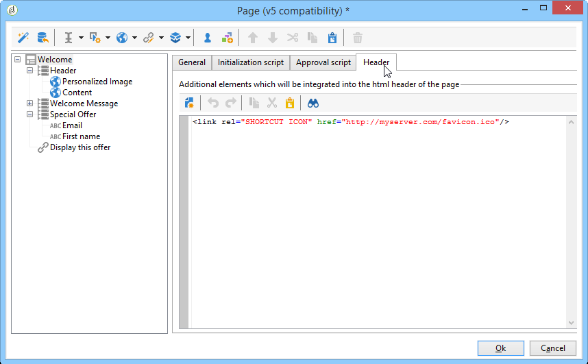Click the insert field icon in editor toolbar
This screenshot has height=364, width=588.
click(x=189, y=104)
